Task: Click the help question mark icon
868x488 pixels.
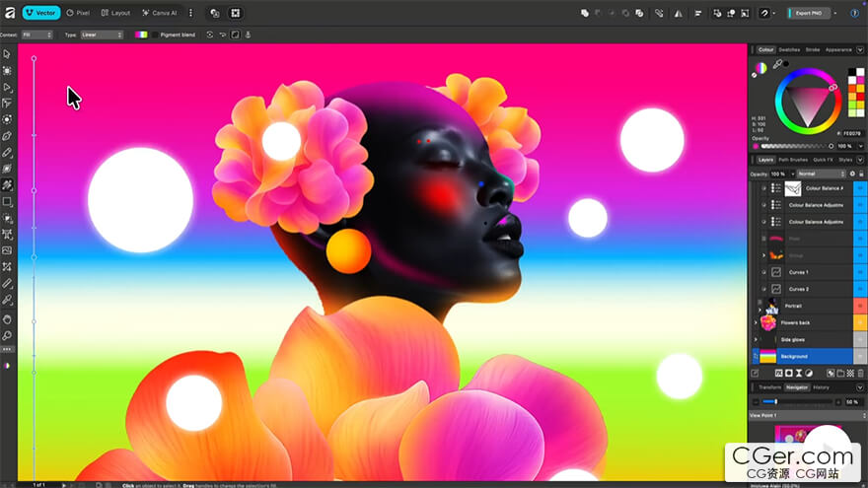Action: [x=853, y=13]
